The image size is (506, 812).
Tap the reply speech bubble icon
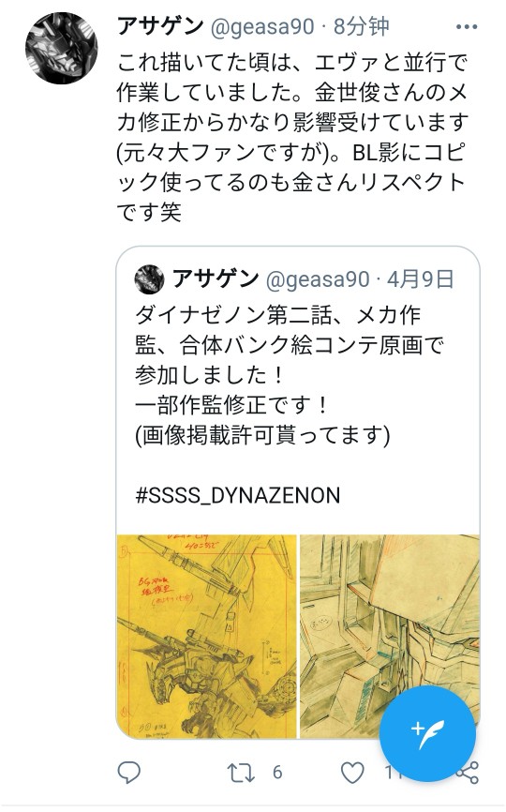coord(128,772)
